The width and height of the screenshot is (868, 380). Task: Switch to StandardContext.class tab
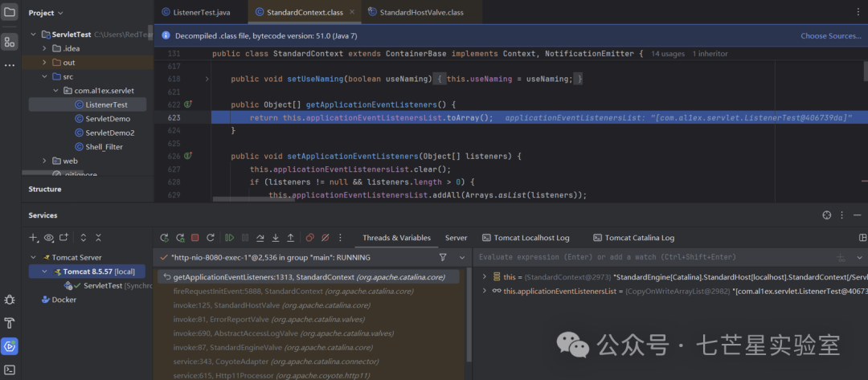pos(305,12)
